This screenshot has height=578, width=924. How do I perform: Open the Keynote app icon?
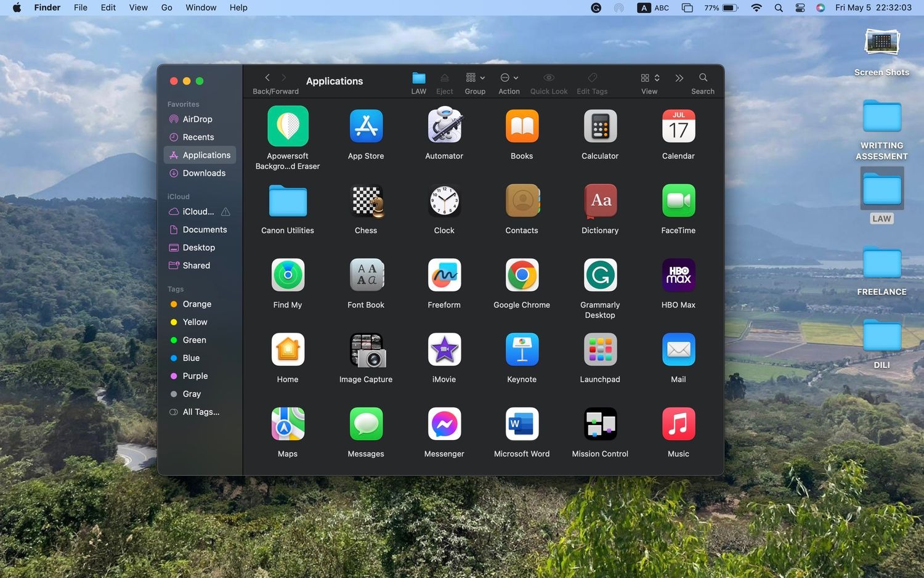pos(522,349)
